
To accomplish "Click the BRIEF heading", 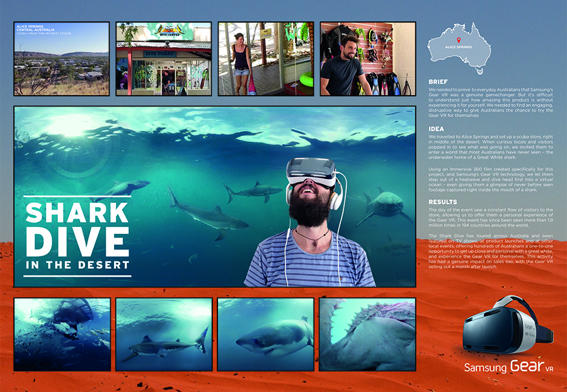I will [438, 82].
